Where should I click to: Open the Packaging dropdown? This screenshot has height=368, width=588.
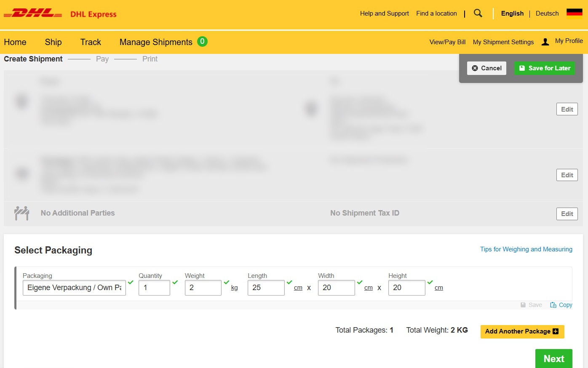(74, 288)
